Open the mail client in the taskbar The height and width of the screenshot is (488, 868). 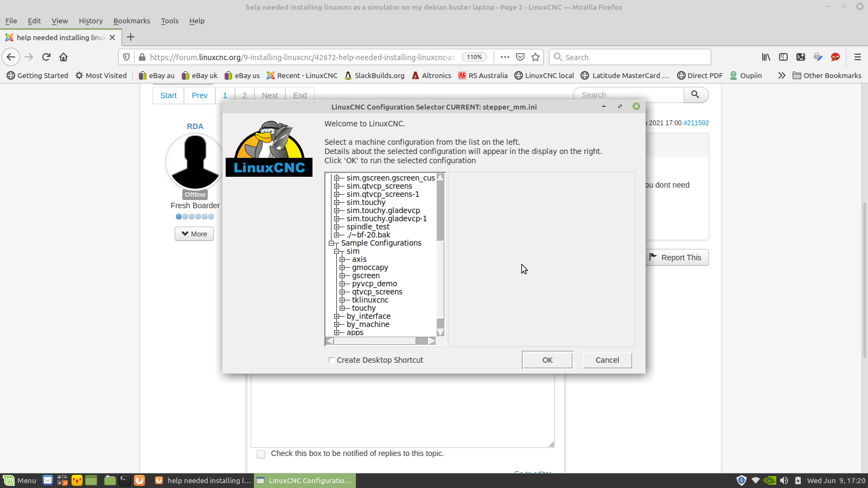pos(48,480)
